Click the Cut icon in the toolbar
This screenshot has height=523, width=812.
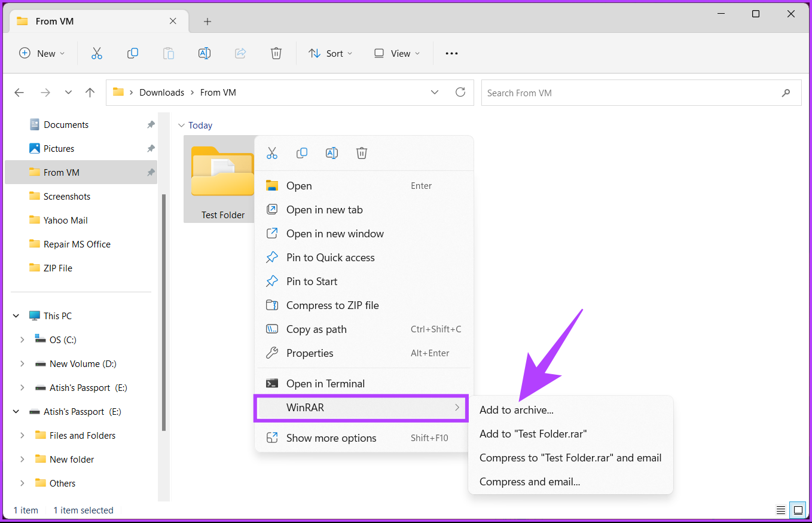point(97,53)
